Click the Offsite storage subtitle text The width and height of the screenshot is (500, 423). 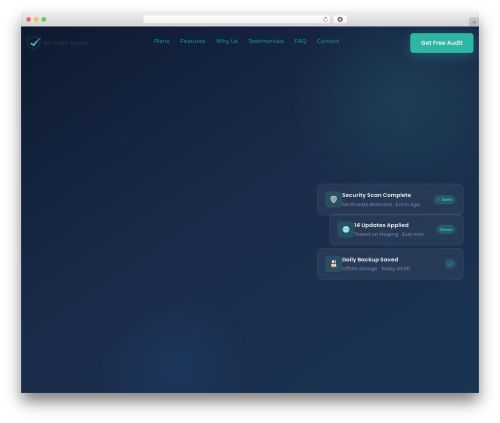(x=376, y=268)
